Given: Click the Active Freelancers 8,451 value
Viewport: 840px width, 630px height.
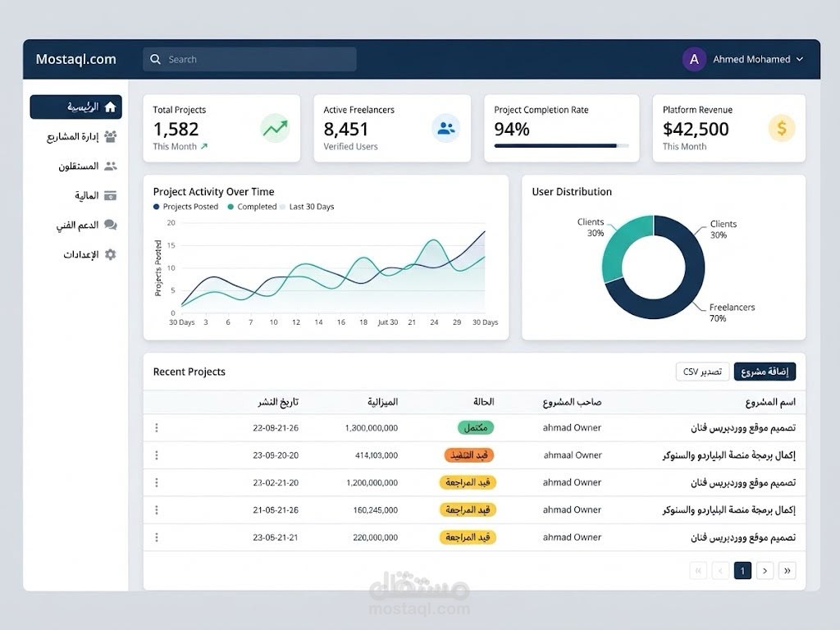Looking at the screenshot, I should tap(345, 129).
